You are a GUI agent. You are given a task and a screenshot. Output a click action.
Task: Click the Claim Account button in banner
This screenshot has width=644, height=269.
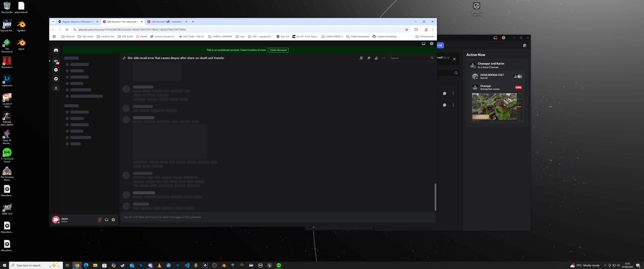pyautogui.click(x=278, y=50)
